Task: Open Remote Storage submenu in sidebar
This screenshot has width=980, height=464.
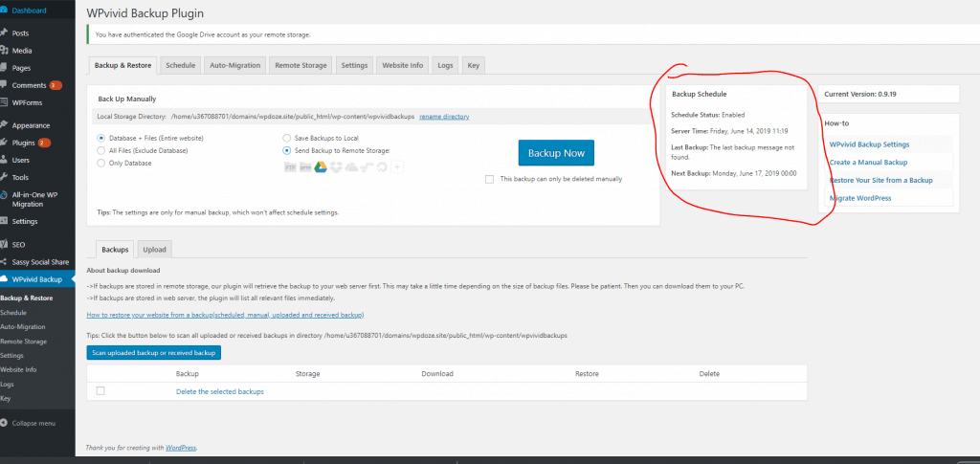Action: tap(23, 341)
